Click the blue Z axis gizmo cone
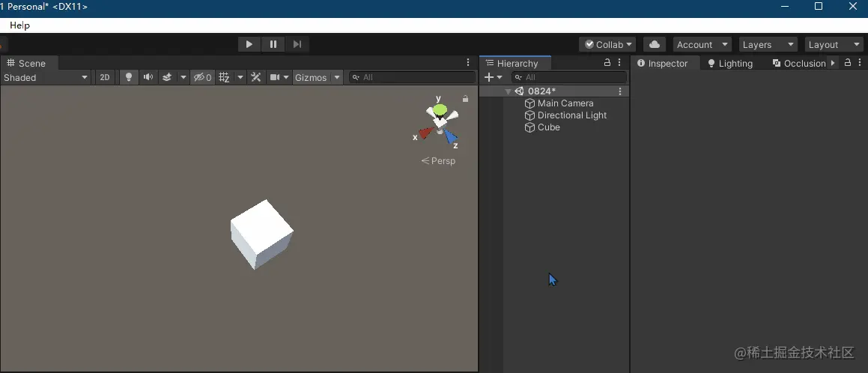 pos(451,137)
